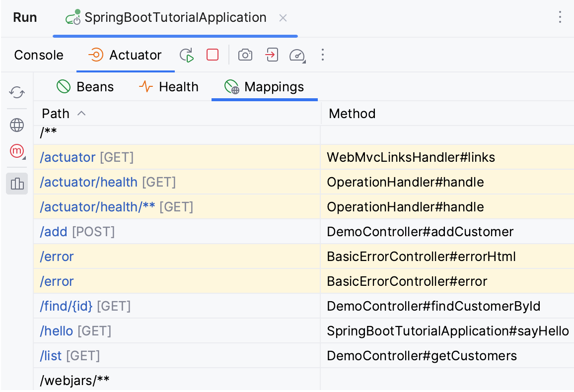The width and height of the screenshot is (574, 392).
Task: Click the /hello GET endpoint link
Action: point(56,331)
